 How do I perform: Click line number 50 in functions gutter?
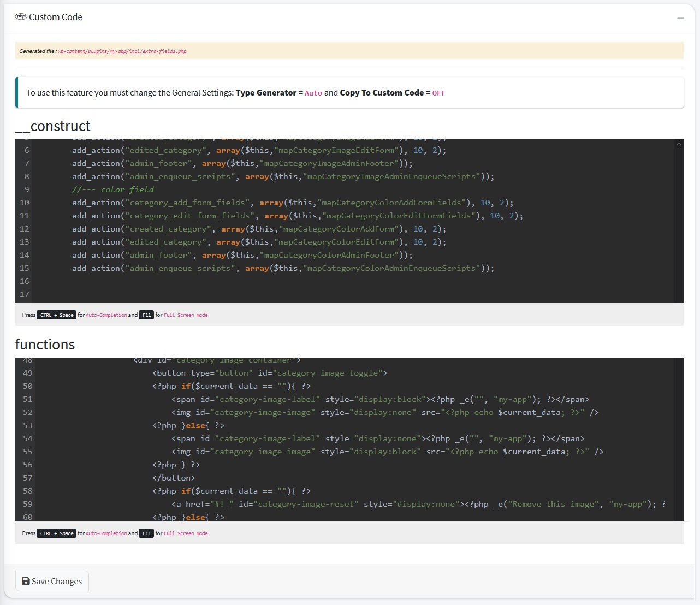[27, 386]
